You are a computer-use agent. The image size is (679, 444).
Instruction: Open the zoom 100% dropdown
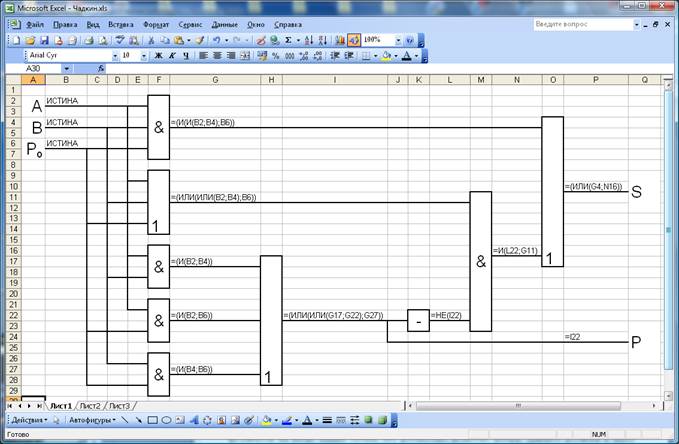[398, 40]
